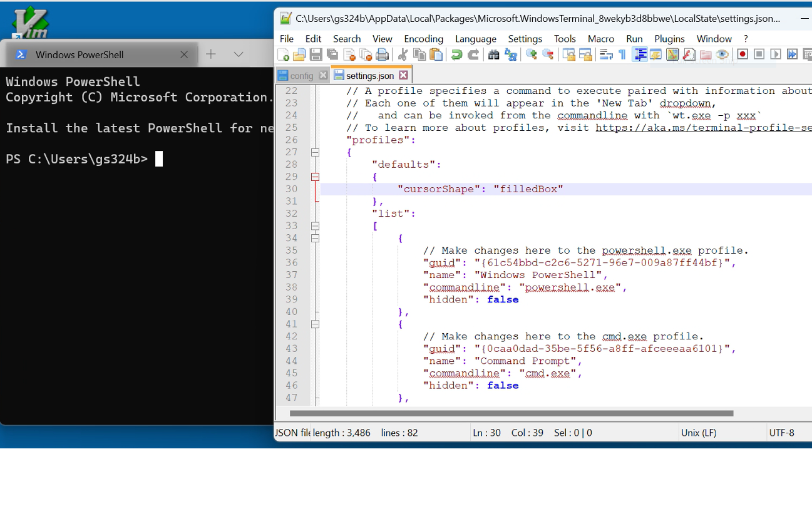The height and width of the screenshot is (526, 812).
Task: Click the Print toolbar icon
Action: coord(382,54)
